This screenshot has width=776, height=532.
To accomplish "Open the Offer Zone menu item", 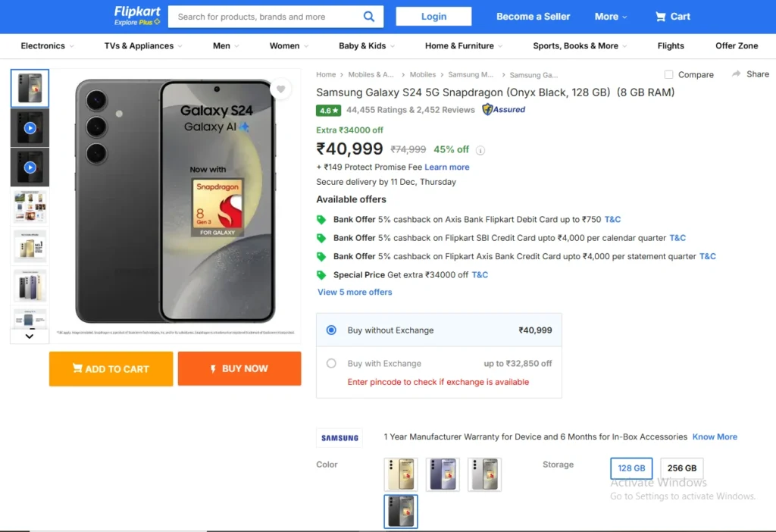I will point(737,45).
